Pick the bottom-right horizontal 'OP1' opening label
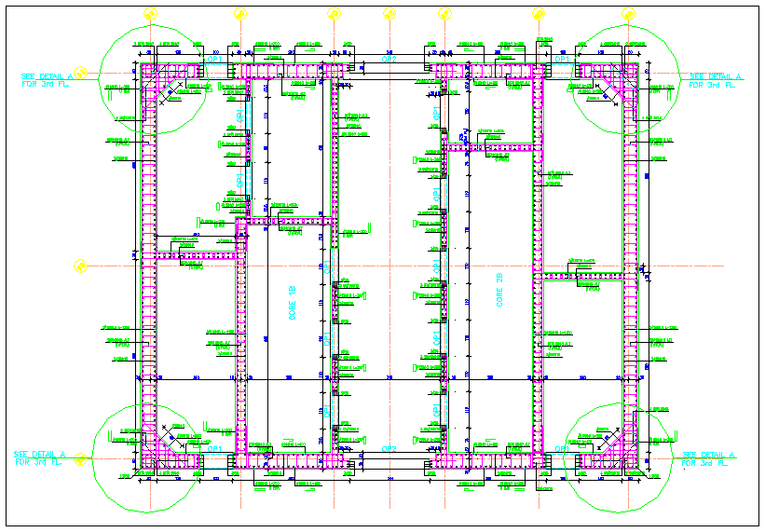Viewport: 765px width, 532px height. tap(562, 449)
